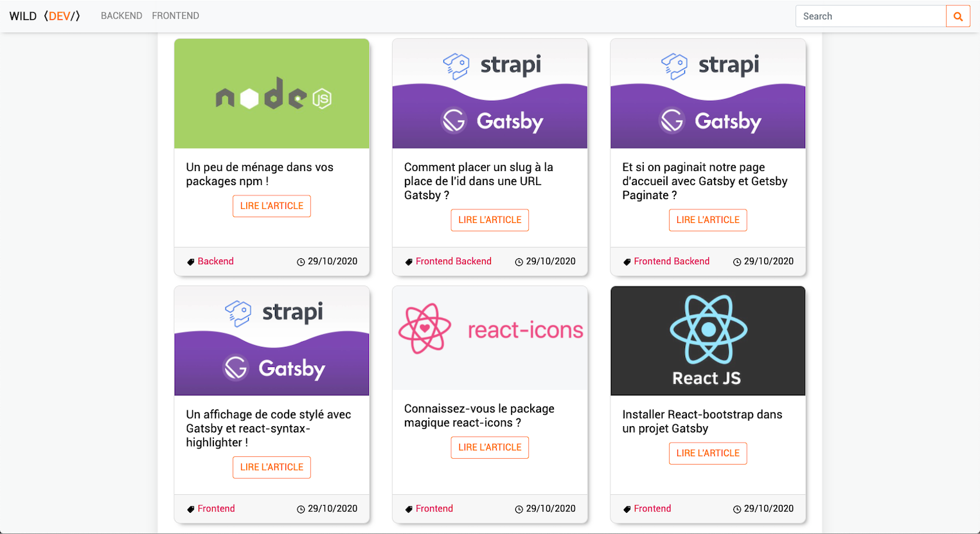Click the tag icon on the slug article card
This screenshot has height=534, width=980.
[409, 262]
